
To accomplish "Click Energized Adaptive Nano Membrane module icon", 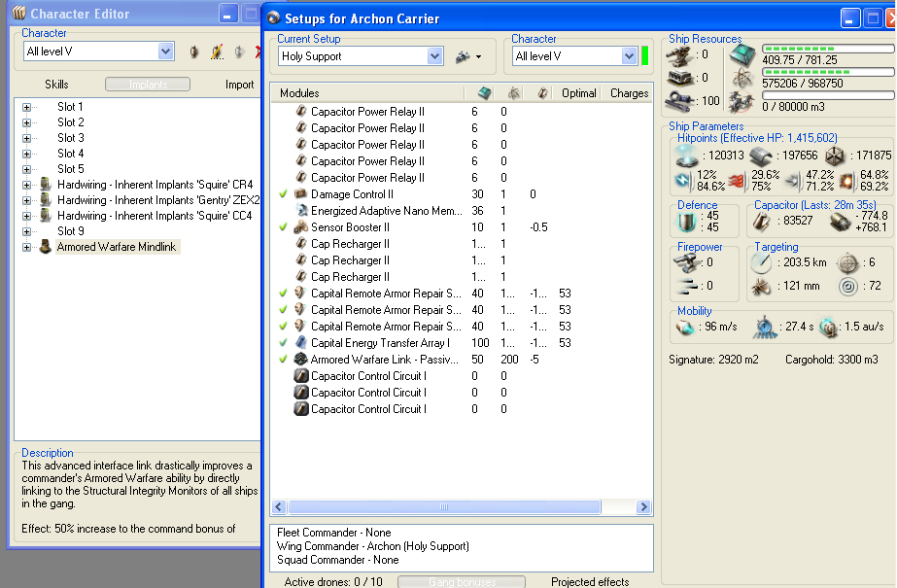I will 301,211.
